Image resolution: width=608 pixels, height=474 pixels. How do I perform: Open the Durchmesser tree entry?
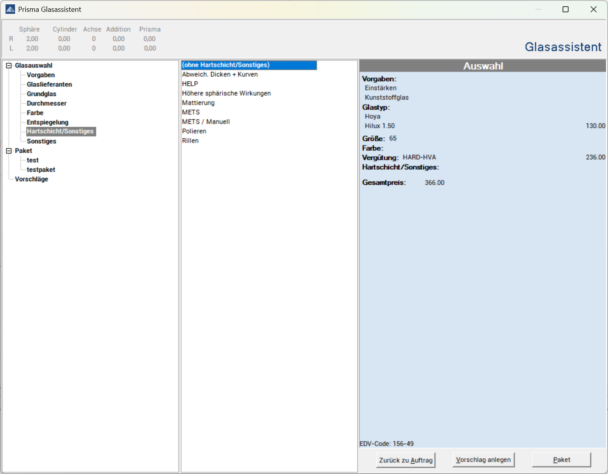pos(47,103)
